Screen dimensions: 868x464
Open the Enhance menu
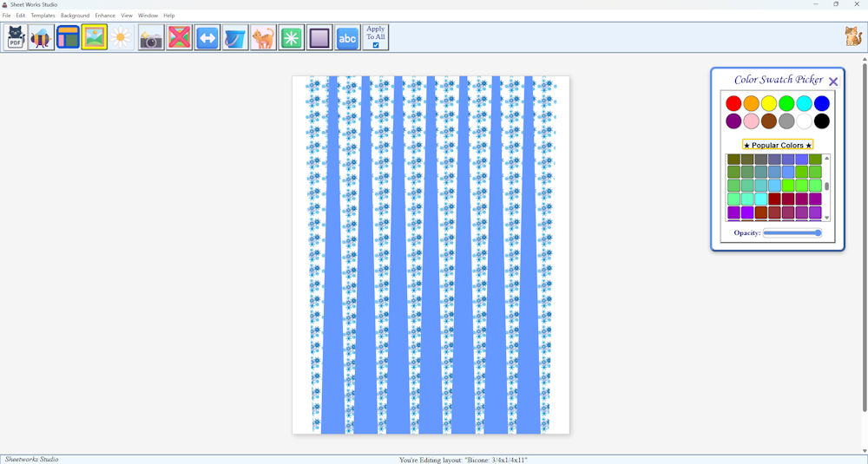pos(105,16)
